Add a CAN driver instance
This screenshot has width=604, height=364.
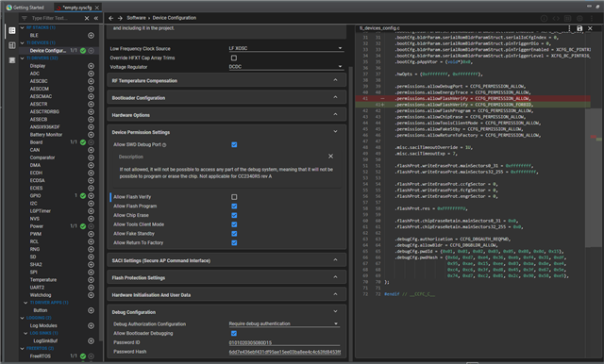[91, 150]
